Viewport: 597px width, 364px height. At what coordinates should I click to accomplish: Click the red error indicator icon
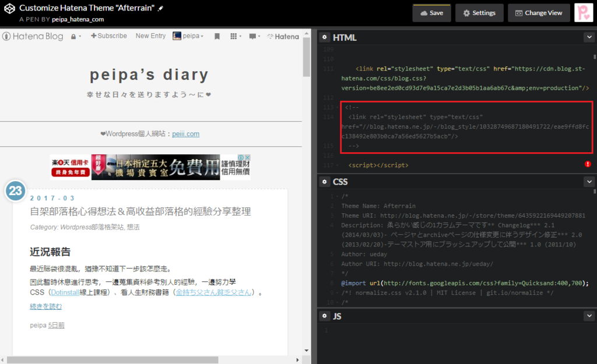pyautogui.click(x=588, y=164)
